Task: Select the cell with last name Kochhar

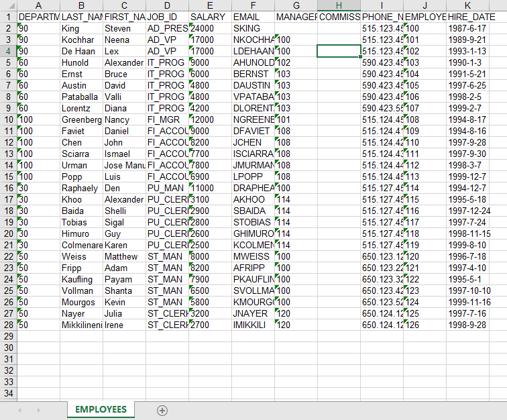Action: pos(82,40)
